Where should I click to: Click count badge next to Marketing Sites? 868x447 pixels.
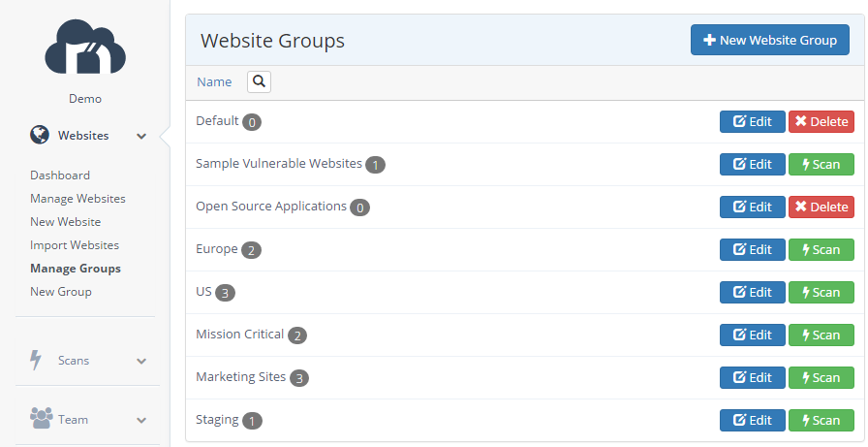(299, 378)
